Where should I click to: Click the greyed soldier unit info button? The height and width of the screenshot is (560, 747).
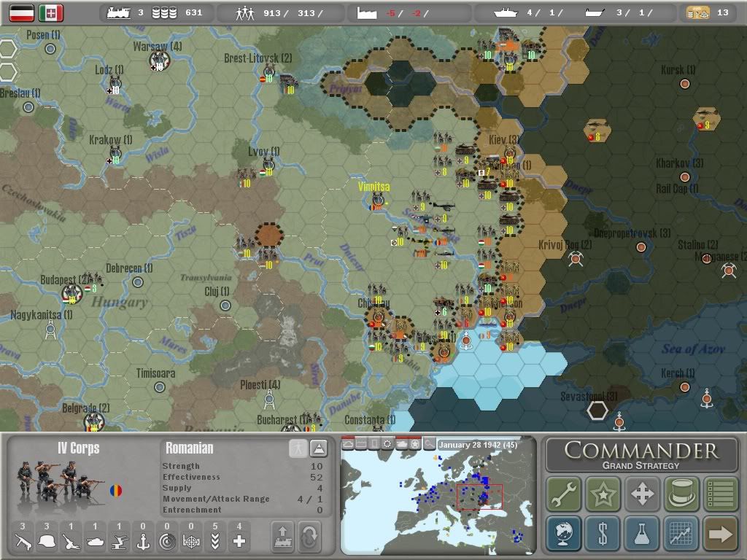point(298,448)
